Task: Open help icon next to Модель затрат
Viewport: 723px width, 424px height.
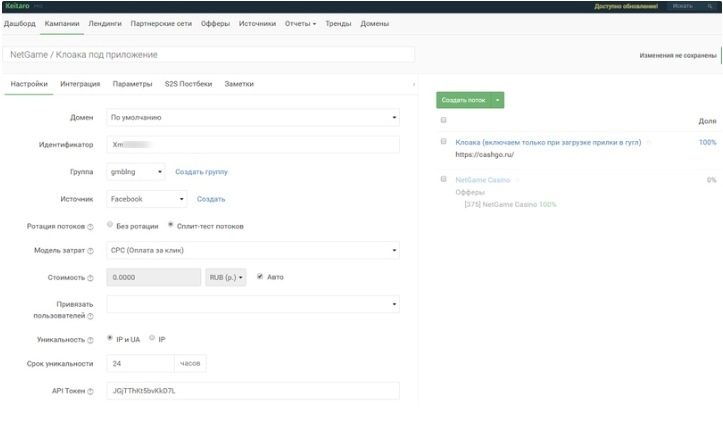Action: (x=90, y=251)
